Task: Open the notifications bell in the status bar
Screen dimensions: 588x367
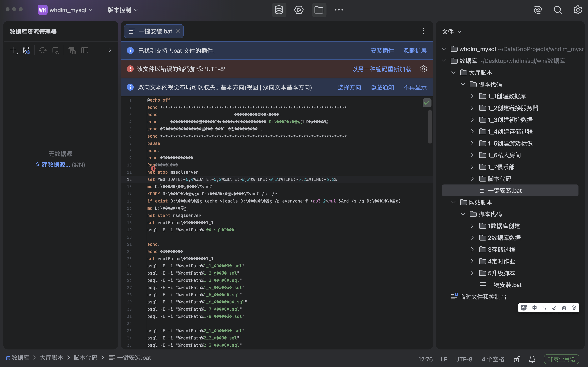Action: pos(532,359)
